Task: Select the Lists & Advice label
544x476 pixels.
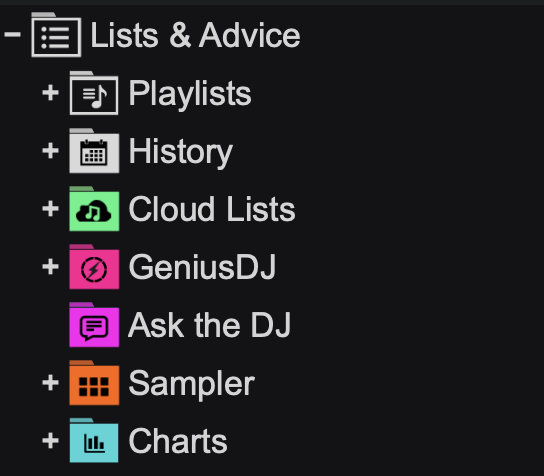Action: [195, 35]
